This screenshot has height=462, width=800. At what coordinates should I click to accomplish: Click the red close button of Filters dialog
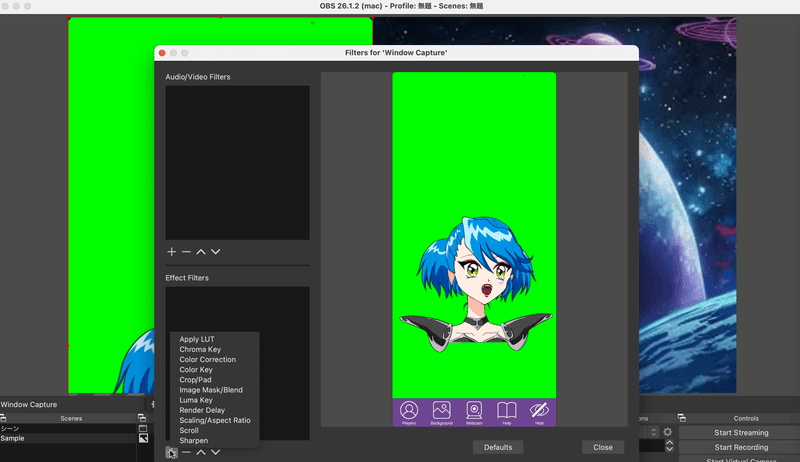tap(162, 53)
